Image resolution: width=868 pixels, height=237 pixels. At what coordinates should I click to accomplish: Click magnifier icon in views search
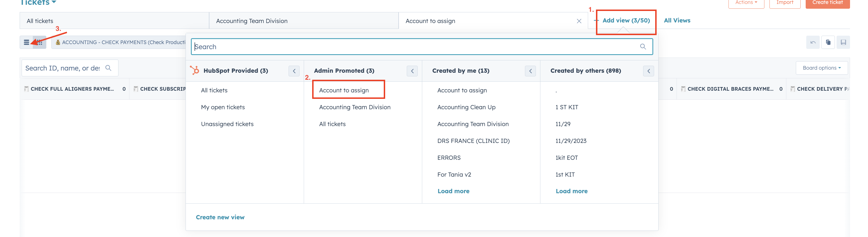pos(643,47)
